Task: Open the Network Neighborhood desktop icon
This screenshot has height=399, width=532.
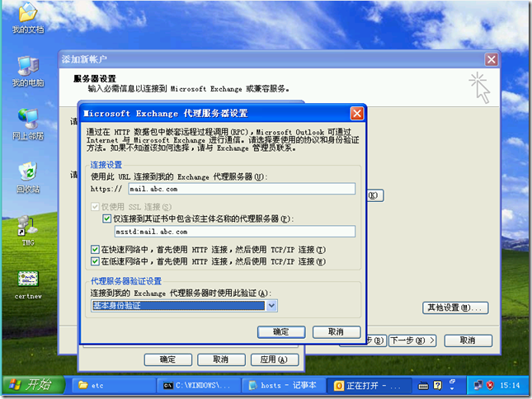Action: click(28, 124)
